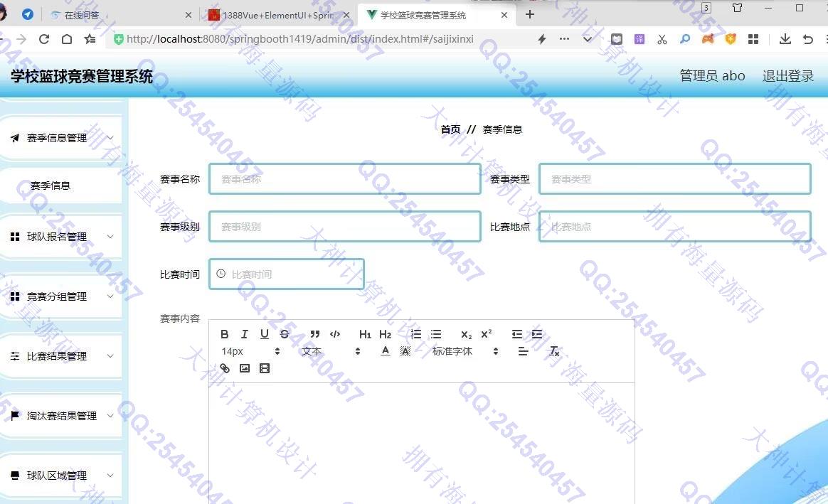This screenshot has width=828, height=504.
Task: Apply Heading 1 style (H1)
Action: 365,334
